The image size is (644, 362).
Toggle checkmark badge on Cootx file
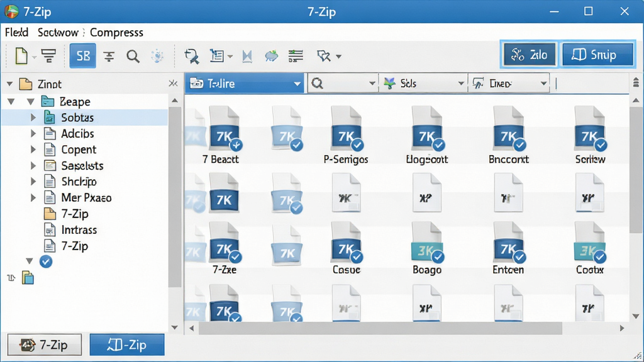click(599, 257)
